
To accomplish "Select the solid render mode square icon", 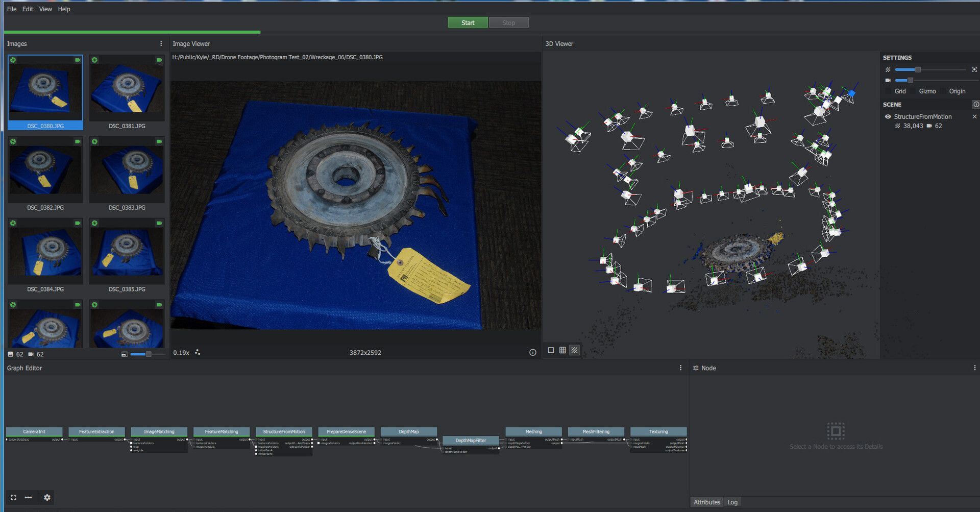I will (x=551, y=350).
